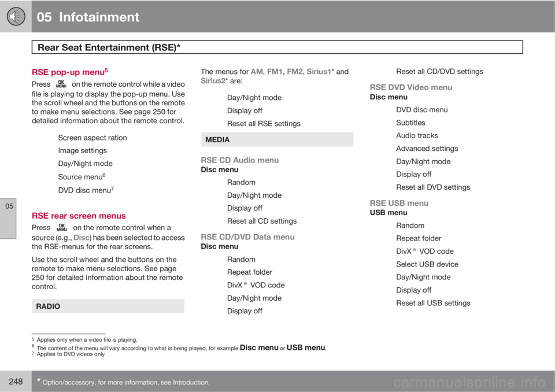Image resolution: width=555 pixels, height=392 pixels.
Task: Select RSE USB menu heading
Action: point(399,204)
